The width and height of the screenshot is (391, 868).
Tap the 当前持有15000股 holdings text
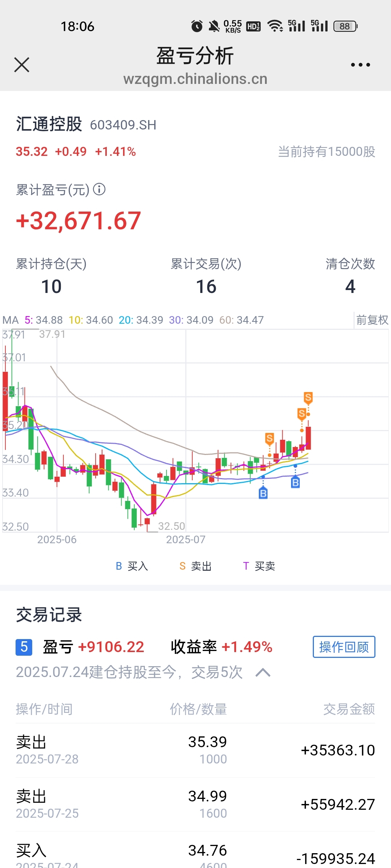pyautogui.click(x=327, y=152)
